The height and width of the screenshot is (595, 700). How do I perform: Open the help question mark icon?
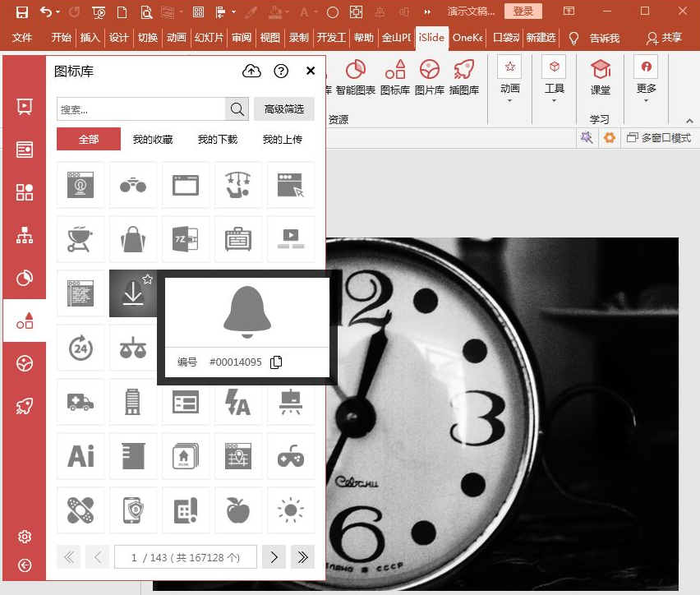coord(281,71)
